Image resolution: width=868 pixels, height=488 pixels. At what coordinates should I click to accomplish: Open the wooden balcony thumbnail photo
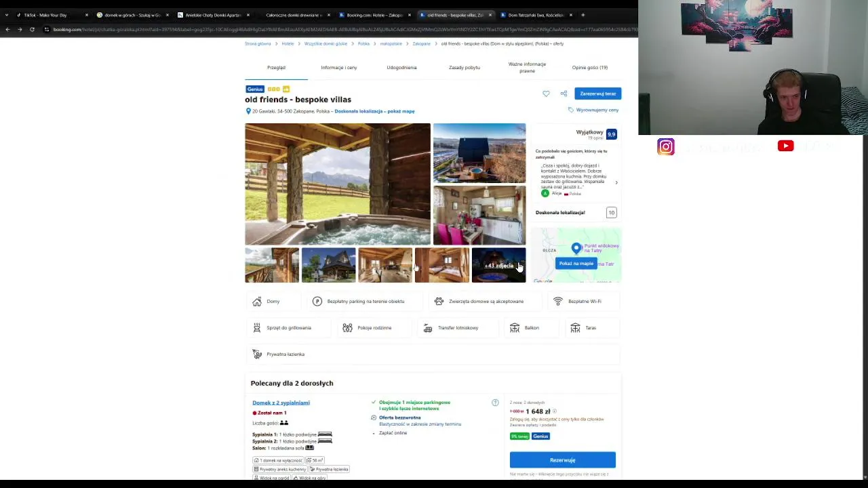272,265
